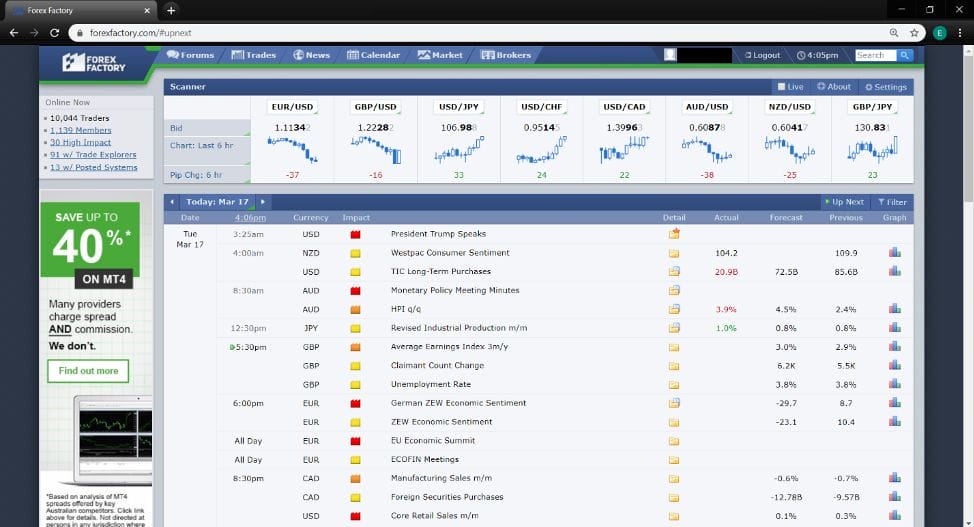974x527 pixels.
Task: Open detail folder for President Trump Speaks
Action: 674,234
